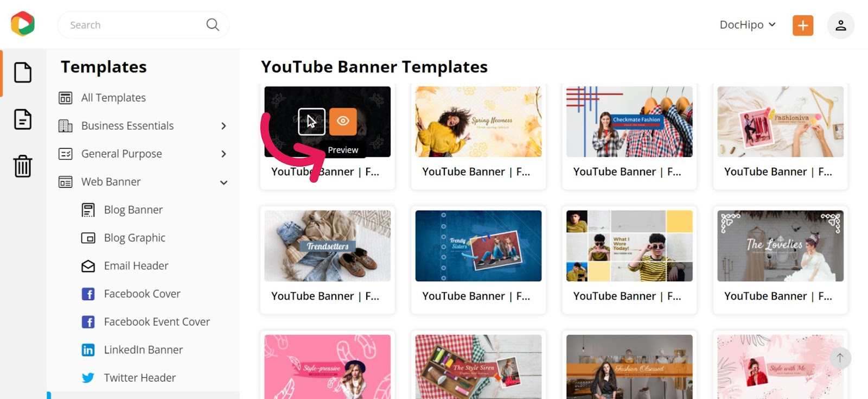Open LinkedIn Banner templates
This screenshot has width=868, height=399.
pyautogui.click(x=143, y=350)
